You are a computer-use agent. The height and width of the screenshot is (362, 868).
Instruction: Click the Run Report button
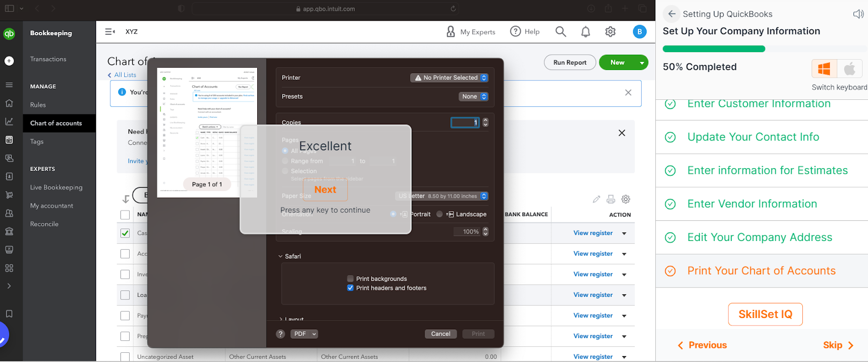[570, 62]
